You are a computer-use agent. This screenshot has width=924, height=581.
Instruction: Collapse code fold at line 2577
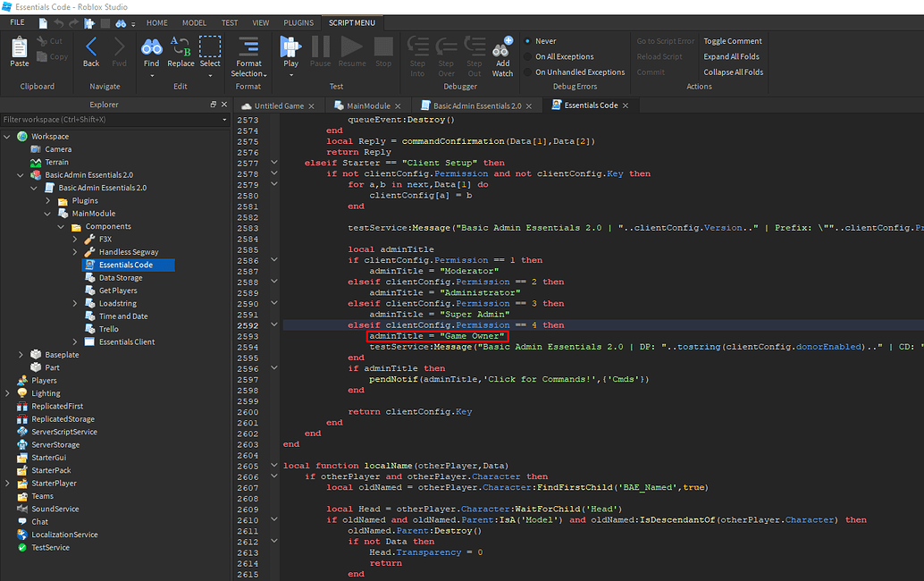coord(274,162)
